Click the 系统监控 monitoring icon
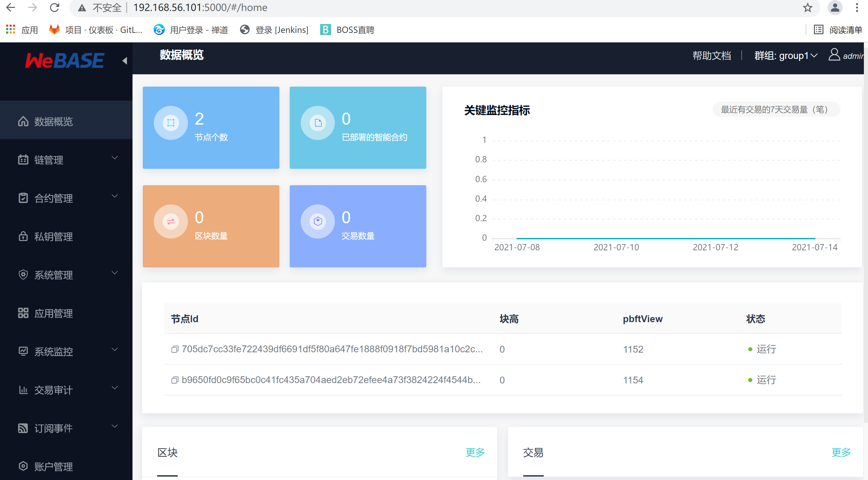The height and width of the screenshot is (480, 868). (23, 352)
